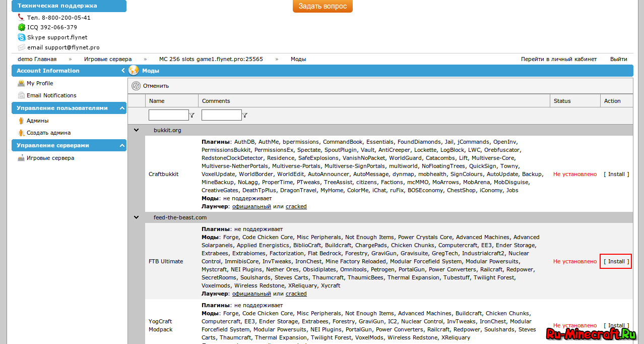This screenshot has height=344, width=644.
Task: Install the Craftbukkit mod
Action: click(616, 174)
